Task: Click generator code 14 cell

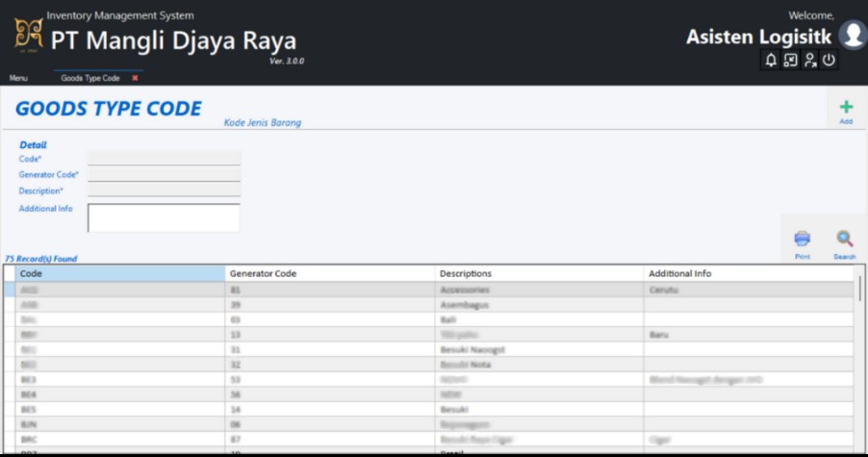Action: pyautogui.click(x=330, y=410)
